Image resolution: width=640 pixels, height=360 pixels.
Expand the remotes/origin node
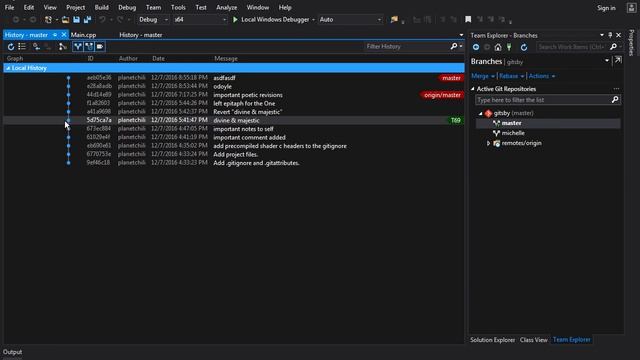[488, 143]
